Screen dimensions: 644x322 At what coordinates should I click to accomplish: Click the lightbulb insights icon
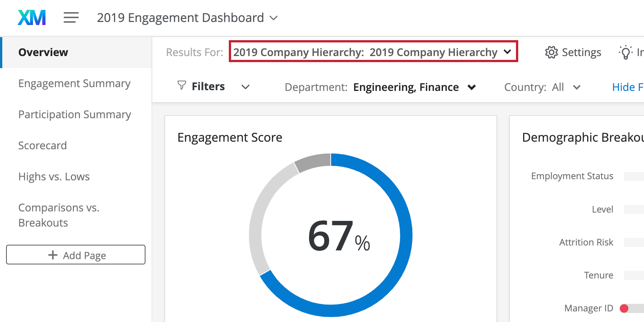[x=625, y=52]
